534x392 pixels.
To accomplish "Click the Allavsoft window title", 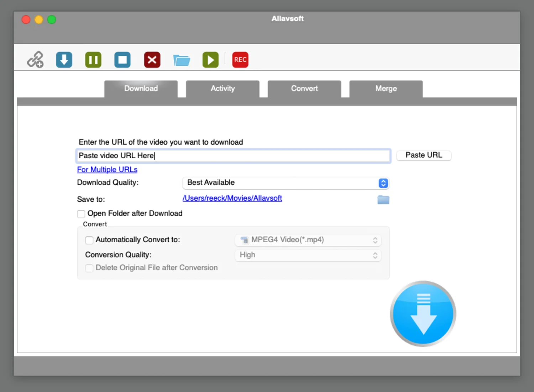I will point(288,18).
